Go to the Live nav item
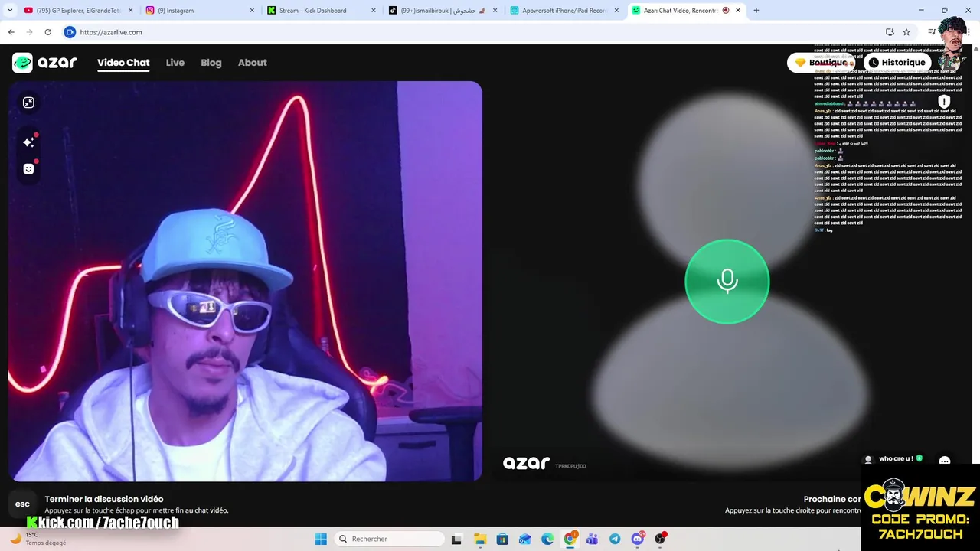 click(x=175, y=63)
